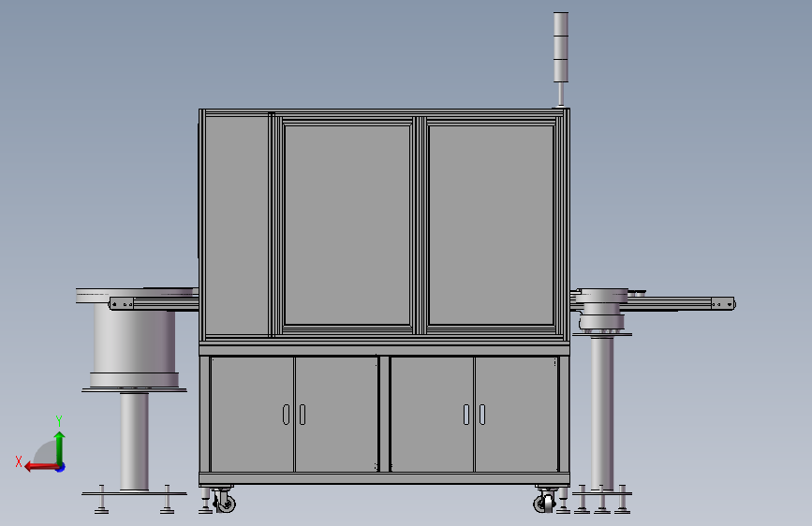Click the red X axis arrow of triad
Viewport: 812px width, 526px height.
[x=40, y=467]
